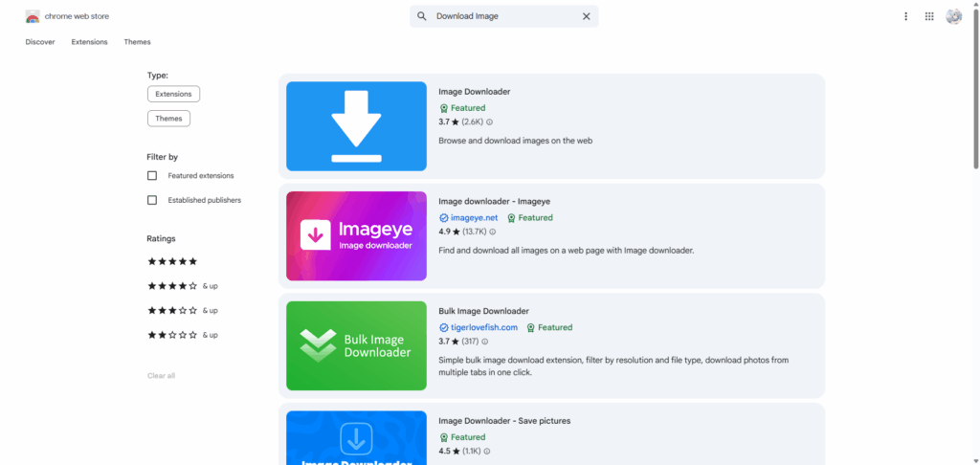
Task: Go to the Extensions tab
Action: pos(89,42)
